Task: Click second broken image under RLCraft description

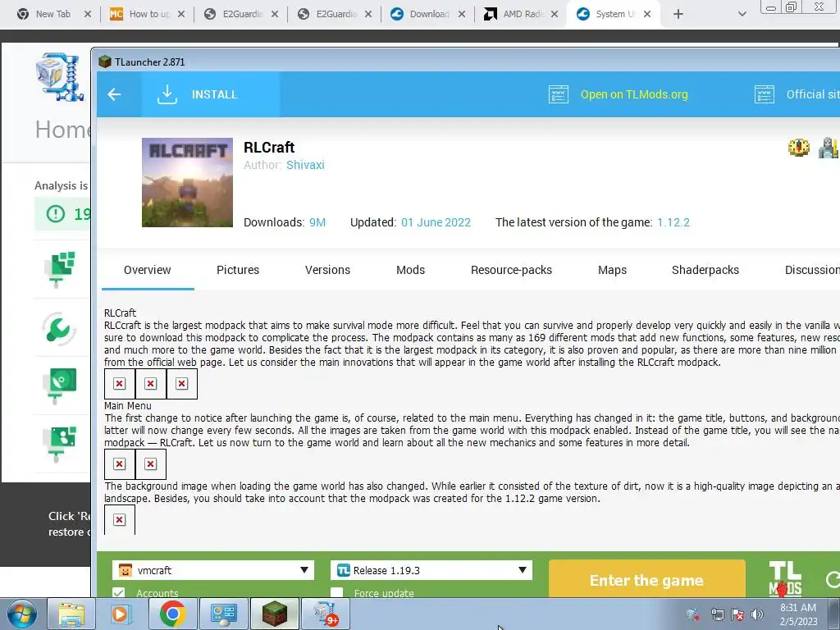Action: point(151,384)
